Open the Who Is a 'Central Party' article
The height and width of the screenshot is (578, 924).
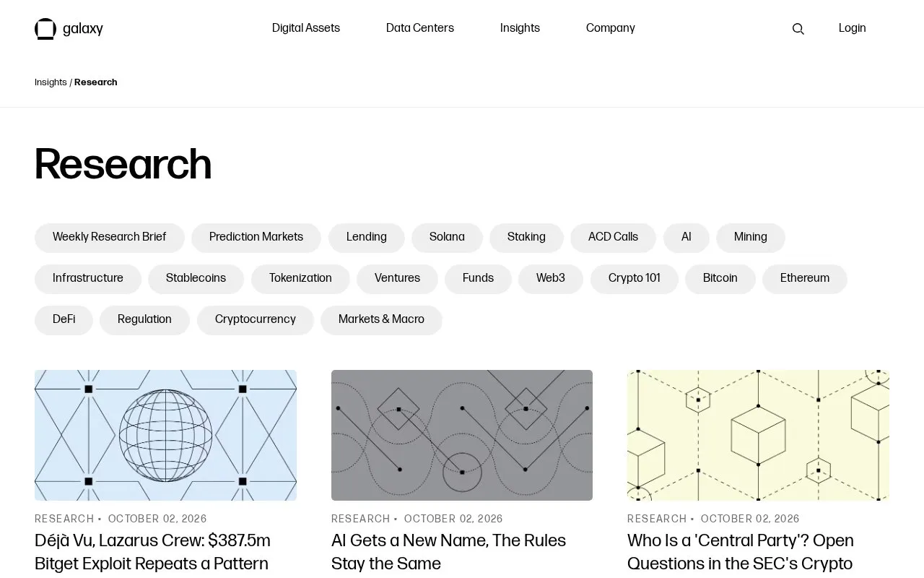(741, 552)
